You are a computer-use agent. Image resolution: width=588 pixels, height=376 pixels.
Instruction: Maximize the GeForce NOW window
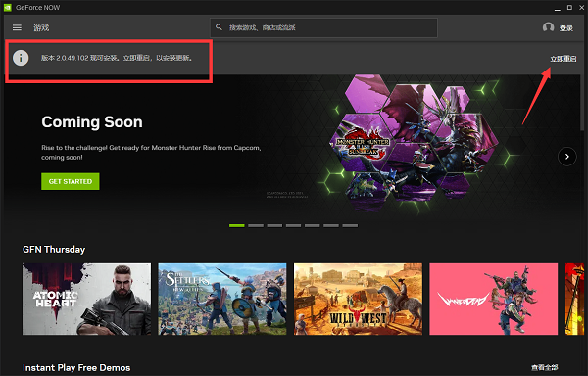click(569, 7)
